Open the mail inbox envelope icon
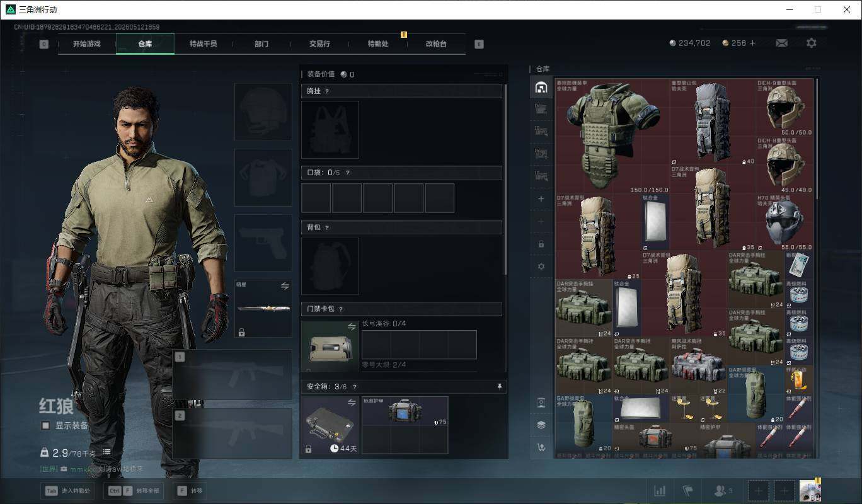This screenshot has width=862, height=504. coord(781,43)
